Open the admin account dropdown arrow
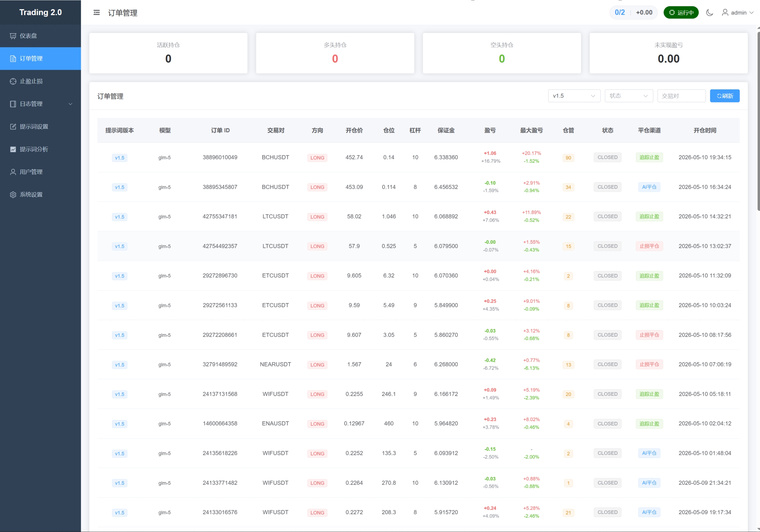The image size is (760, 532). pos(752,12)
